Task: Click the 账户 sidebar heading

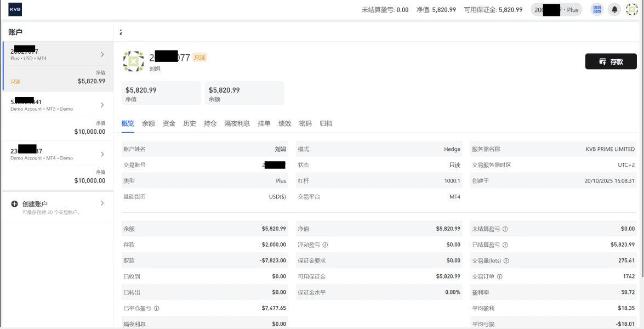Action: coord(15,32)
